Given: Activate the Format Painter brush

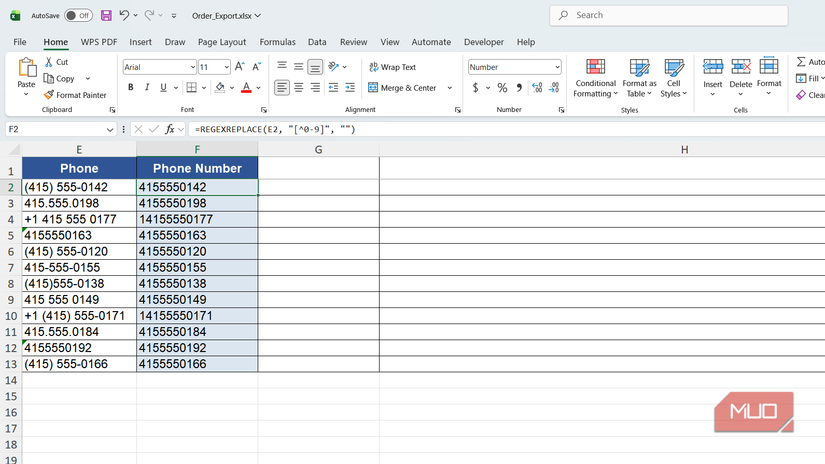Looking at the screenshot, I should click(x=48, y=95).
